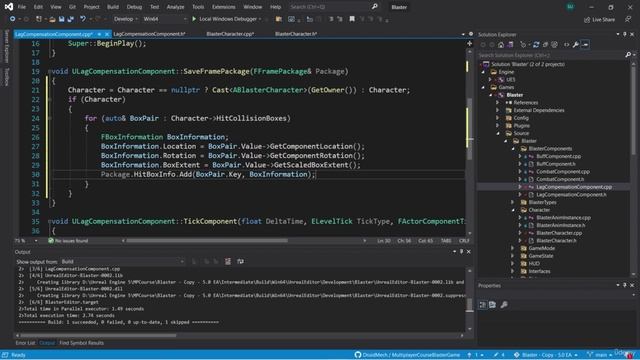Open the Build menu

[113, 7]
